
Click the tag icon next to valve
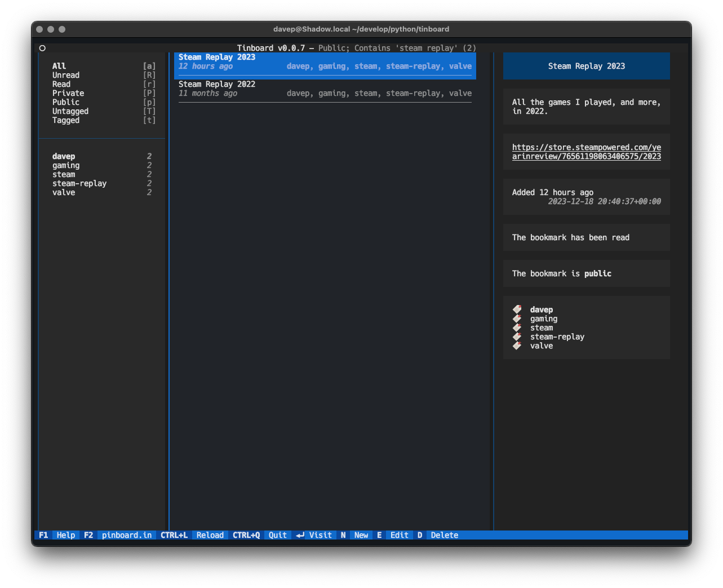click(517, 346)
